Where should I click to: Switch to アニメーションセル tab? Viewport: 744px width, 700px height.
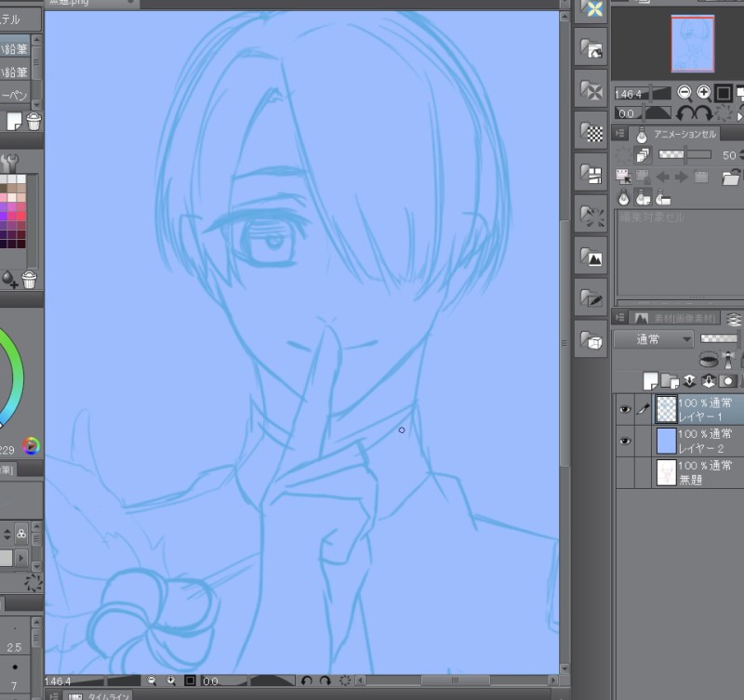pos(676,134)
